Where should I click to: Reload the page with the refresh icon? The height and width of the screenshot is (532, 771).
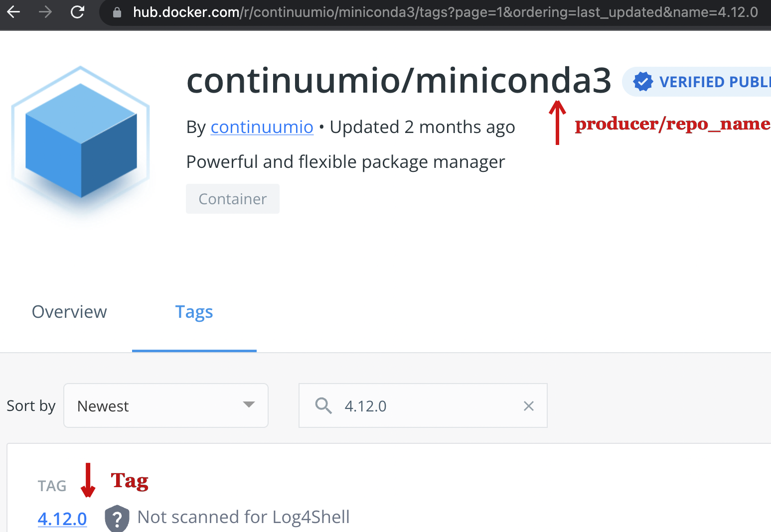pos(77,12)
